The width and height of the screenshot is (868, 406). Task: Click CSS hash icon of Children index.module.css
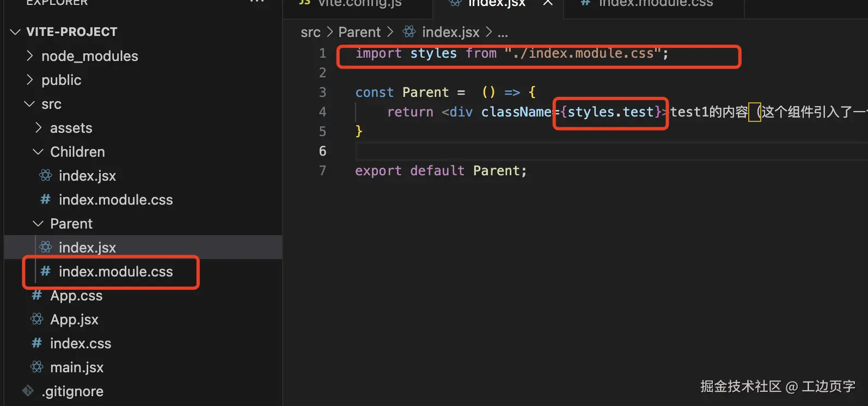point(46,200)
